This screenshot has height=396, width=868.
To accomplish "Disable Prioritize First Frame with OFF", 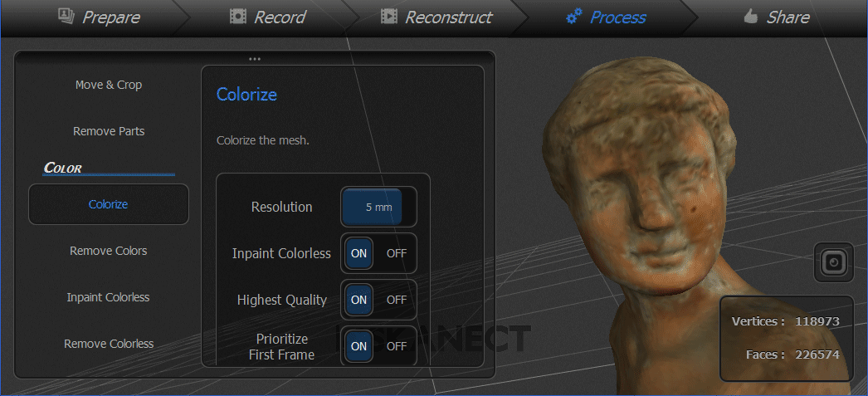I will 397,346.
